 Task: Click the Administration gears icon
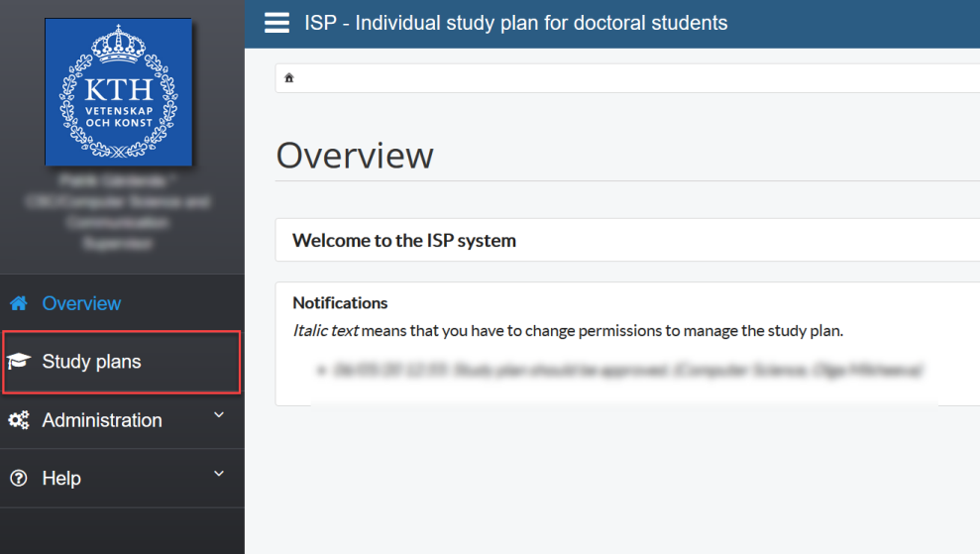(x=19, y=420)
